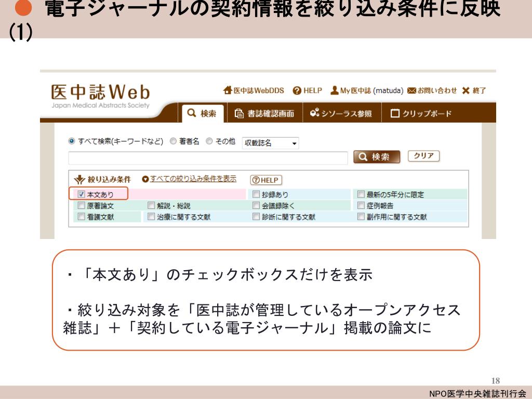Image resolution: width=532 pixels, height=399 pixels.
Task: Click the house icon beside 医中誌WebDDS
Action: (x=228, y=90)
